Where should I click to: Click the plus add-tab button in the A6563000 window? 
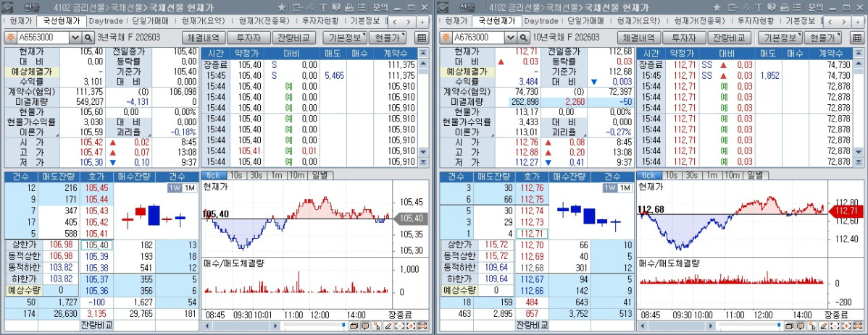[x=422, y=22]
